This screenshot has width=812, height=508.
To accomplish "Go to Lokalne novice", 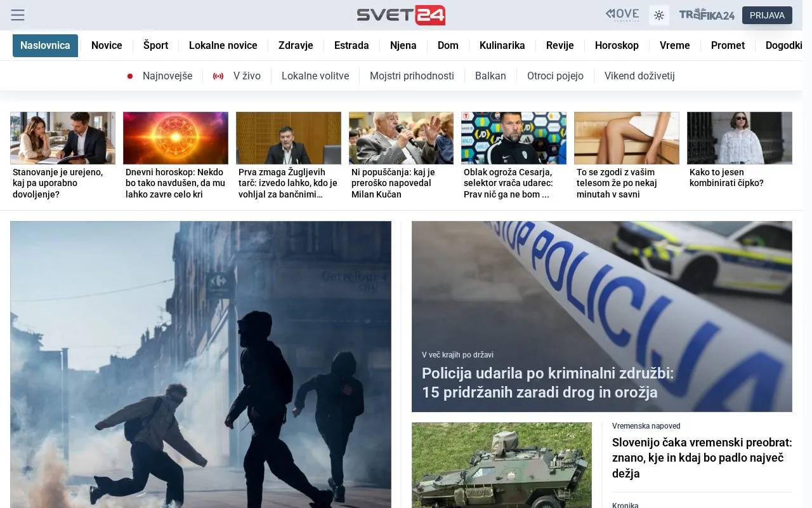I will tap(223, 46).
